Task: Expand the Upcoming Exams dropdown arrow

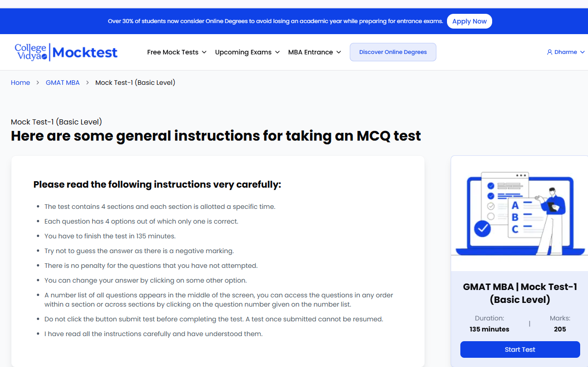Action: 277,52
